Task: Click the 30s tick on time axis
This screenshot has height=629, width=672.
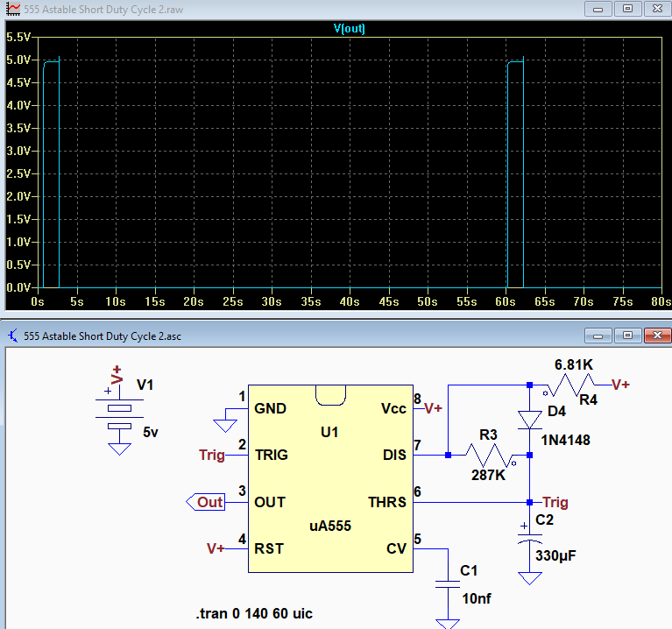Action: click(272, 301)
